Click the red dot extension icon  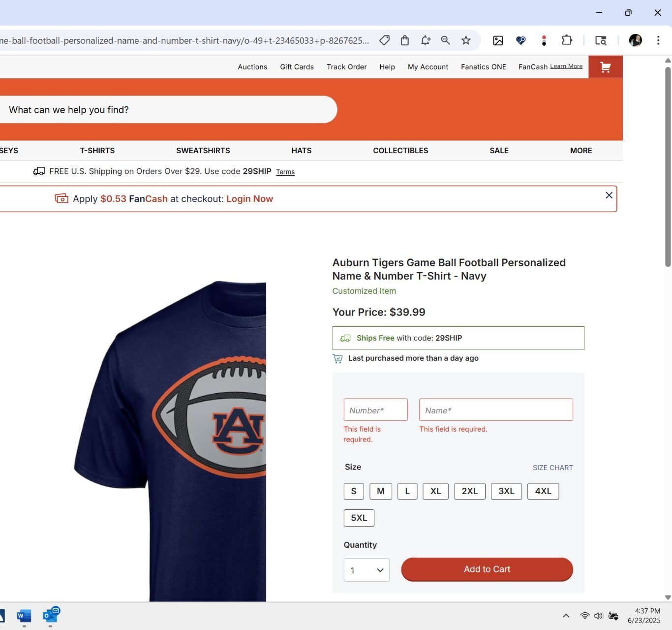coord(544,40)
